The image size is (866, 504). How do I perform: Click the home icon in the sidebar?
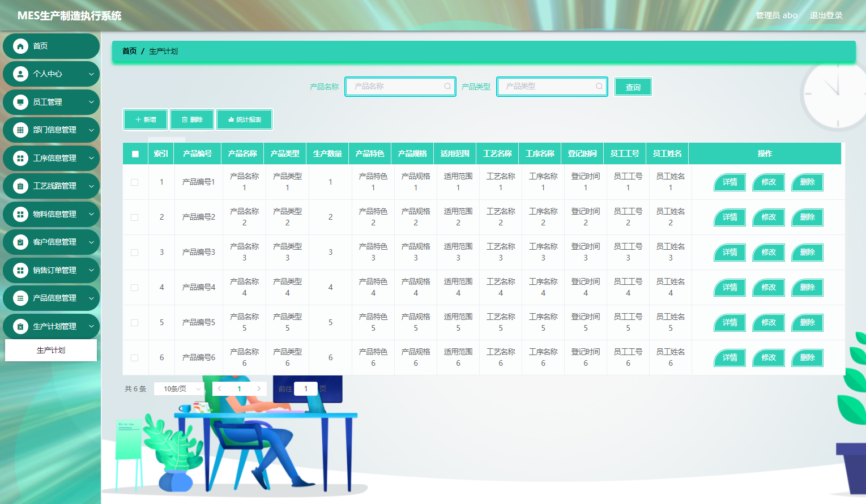20,46
